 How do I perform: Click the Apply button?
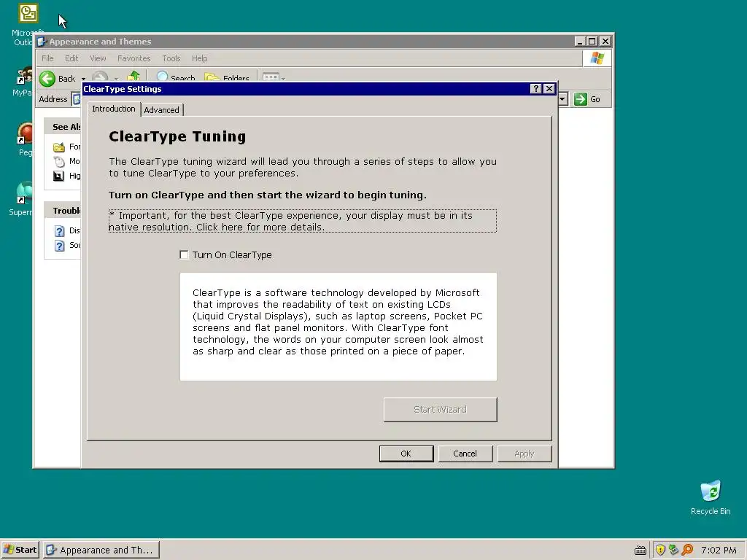pyautogui.click(x=525, y=454)
